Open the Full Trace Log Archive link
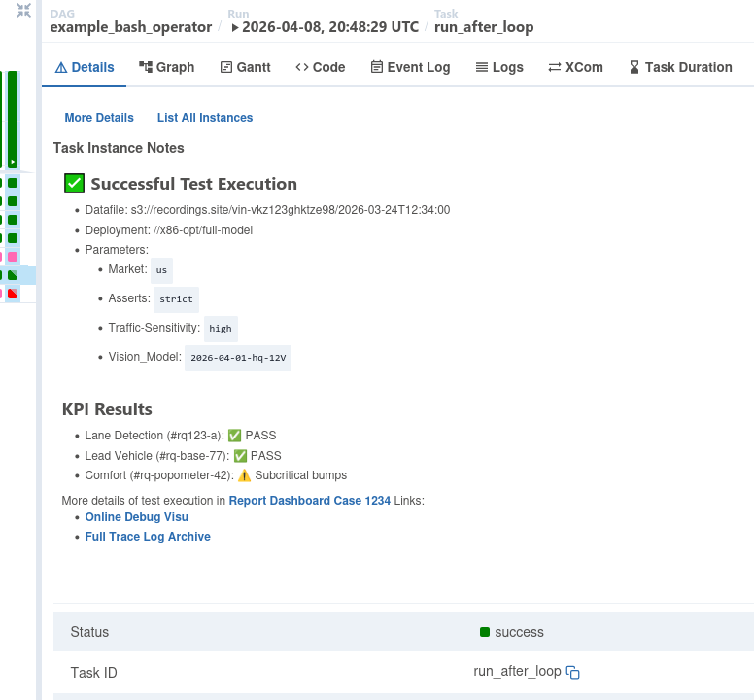The width and height of the screenshot is (754, 700). tap(148, 537)
